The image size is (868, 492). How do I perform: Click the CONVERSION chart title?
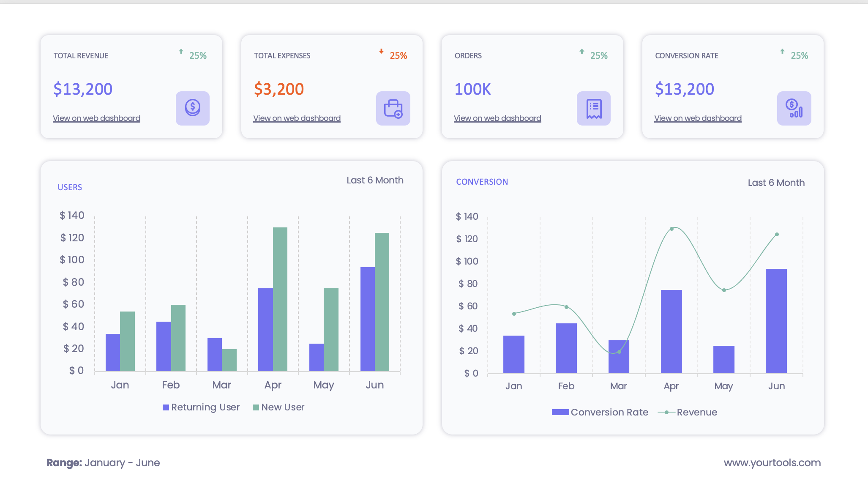click(x=482, y=182)
